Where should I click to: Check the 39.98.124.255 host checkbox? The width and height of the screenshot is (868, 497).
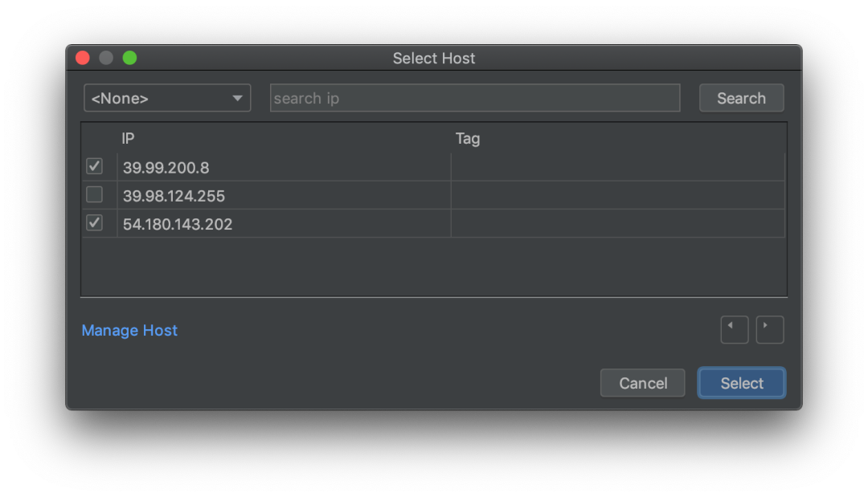(x=94, y=194)
